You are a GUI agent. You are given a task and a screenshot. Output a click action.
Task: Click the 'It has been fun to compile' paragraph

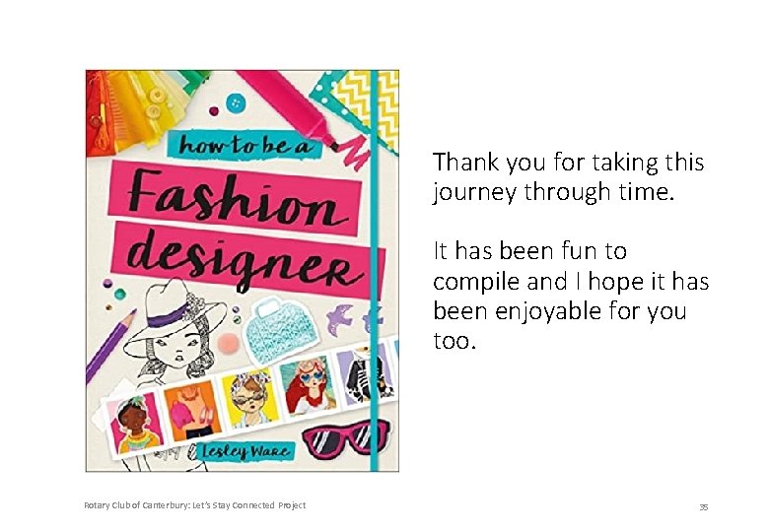click(x=571, y=296)
